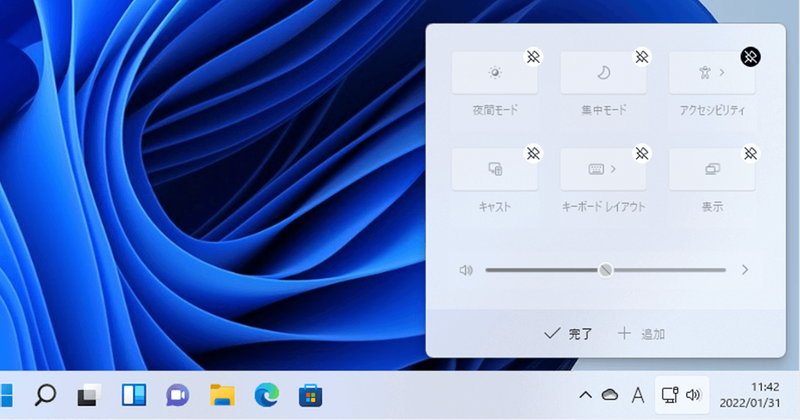Screen dimensions: 800x420
Task: Toggle the 集中モード moon tile
Action: coord(603,73)
